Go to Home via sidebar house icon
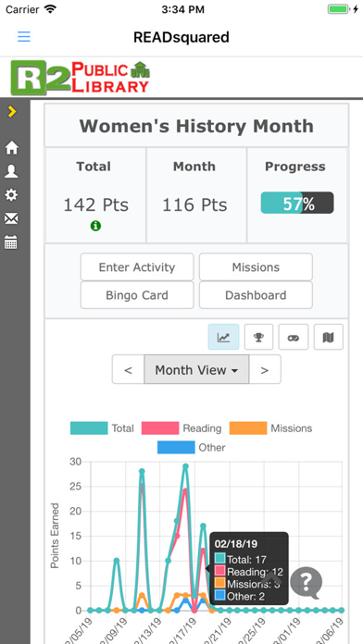The height and width of the screenshot is (644, 363). coord(11,147)
